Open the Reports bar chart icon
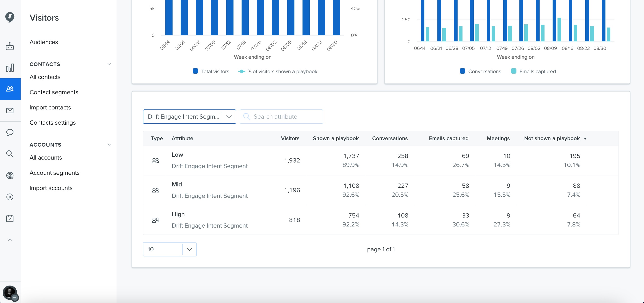 (10, 68)
